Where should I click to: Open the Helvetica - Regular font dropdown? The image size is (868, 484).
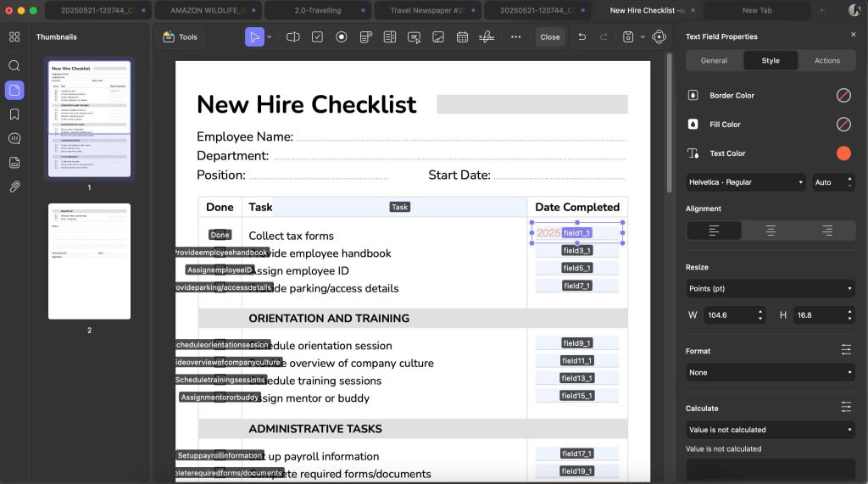[746, 182]
